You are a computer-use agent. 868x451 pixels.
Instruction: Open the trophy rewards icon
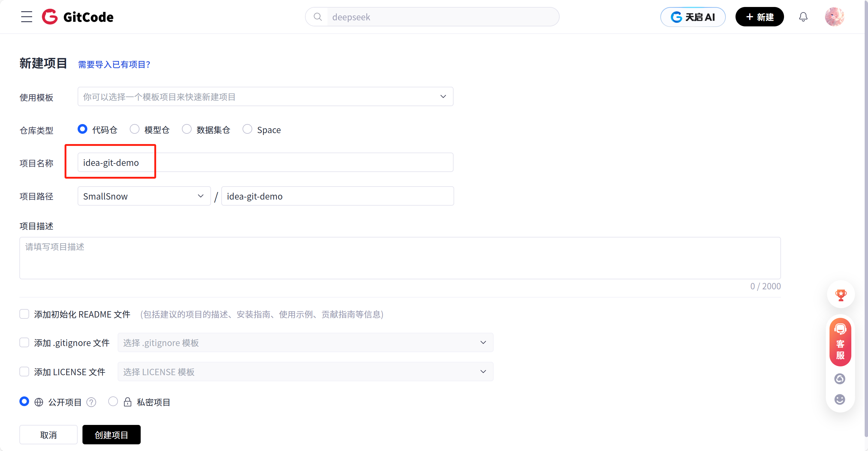(841, 295)
